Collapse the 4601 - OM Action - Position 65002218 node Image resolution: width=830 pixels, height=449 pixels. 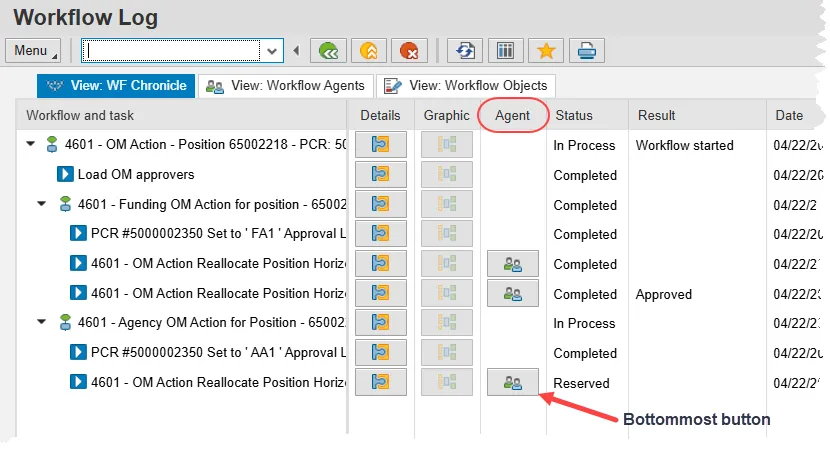tap(31, 144)
